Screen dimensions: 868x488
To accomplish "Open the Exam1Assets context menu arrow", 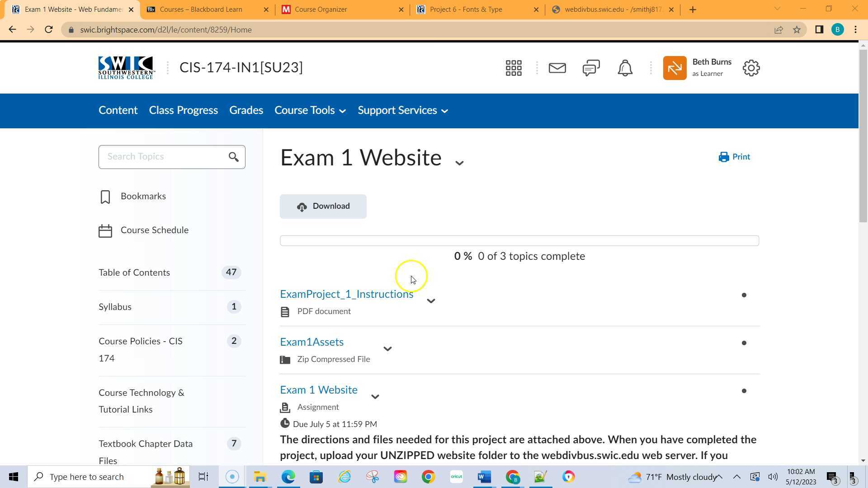I will [x=387, y=349].
